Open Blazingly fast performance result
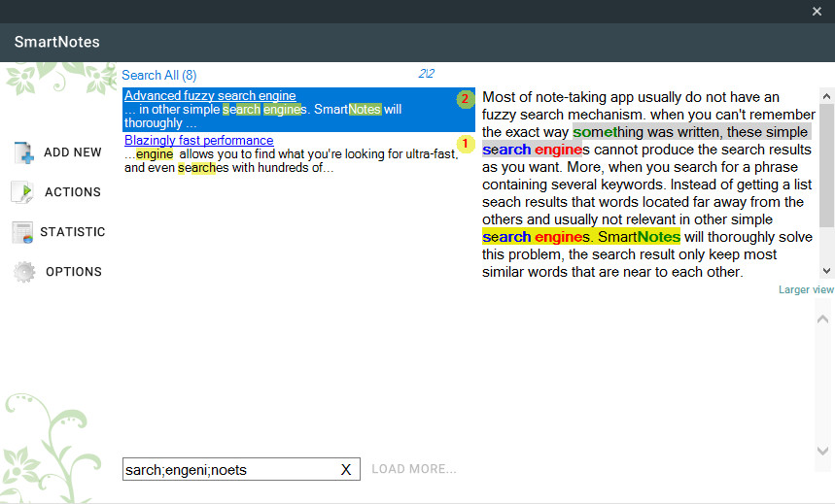Viewport: 835px width, 504px height. click(x=198, y=141)
